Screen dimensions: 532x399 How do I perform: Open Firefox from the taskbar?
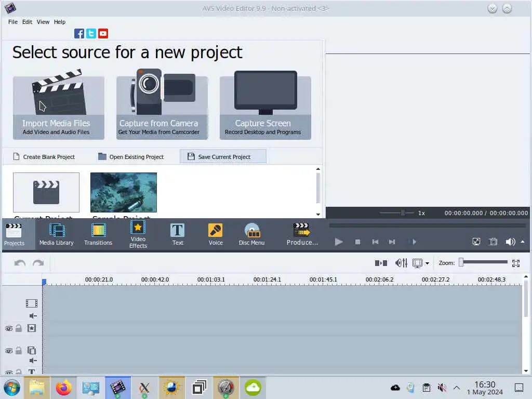pyautogui.click(x=63, y=388)
